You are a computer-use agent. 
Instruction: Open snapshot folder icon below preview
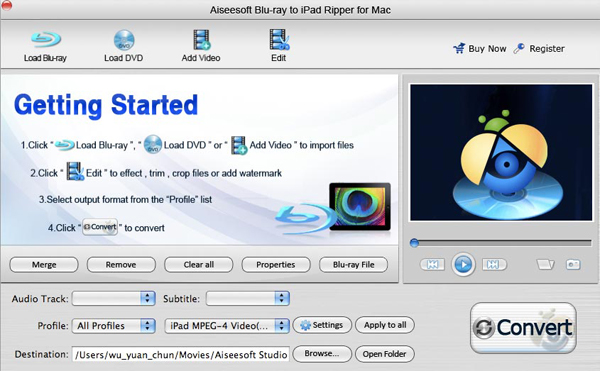[x=545, y=264]
